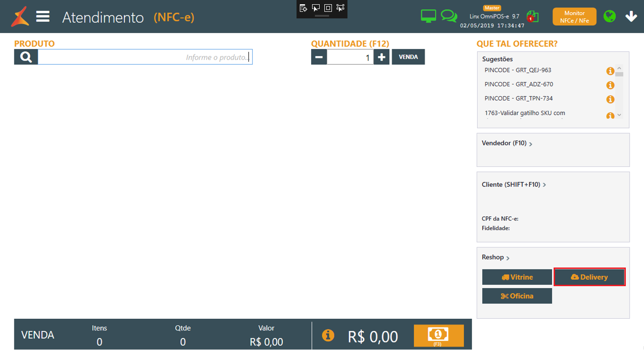Click the payment money button (F3)
Image resolution: width=644 pixels, height=350 pixels.
point(438,336)
